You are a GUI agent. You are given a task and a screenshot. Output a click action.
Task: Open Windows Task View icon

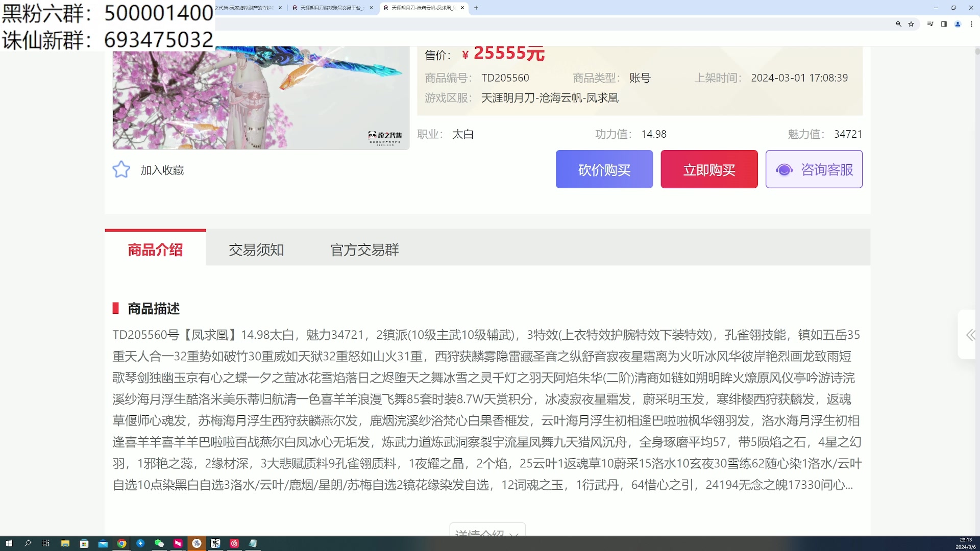point(45,543)
